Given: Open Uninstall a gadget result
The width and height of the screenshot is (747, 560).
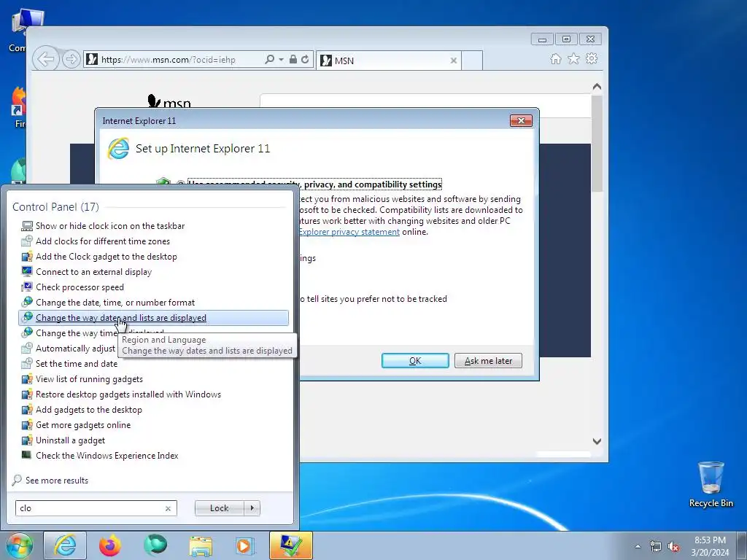Looking at the screenshot, I should pyautogui.click(x=153, y=440).
